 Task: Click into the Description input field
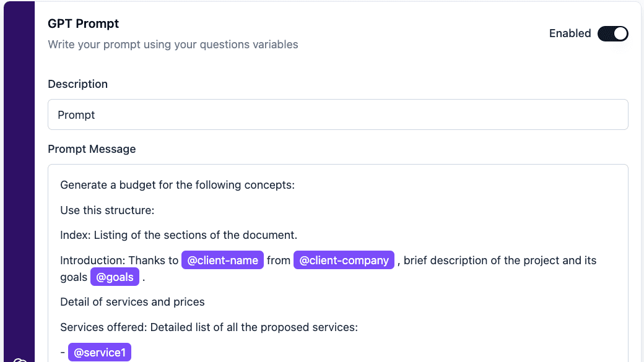pyautogui.click(x=338, y=114)
